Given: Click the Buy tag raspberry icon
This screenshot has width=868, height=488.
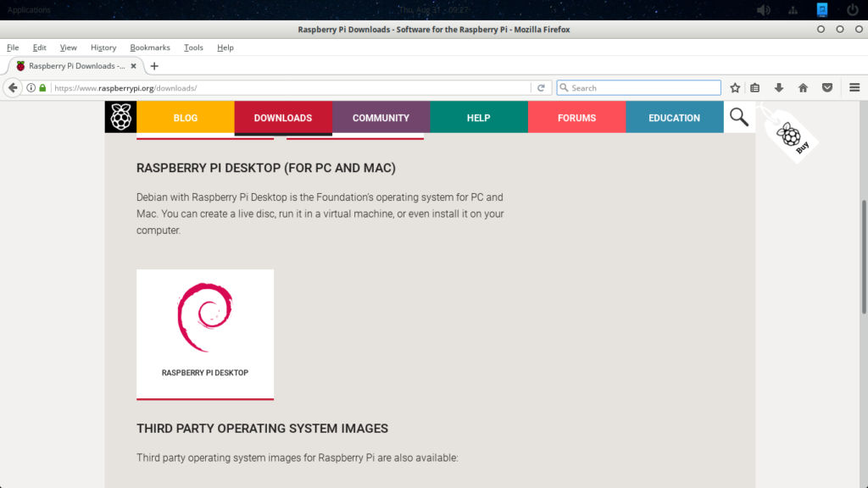Looking at the screenshot, I should point(790,135).
